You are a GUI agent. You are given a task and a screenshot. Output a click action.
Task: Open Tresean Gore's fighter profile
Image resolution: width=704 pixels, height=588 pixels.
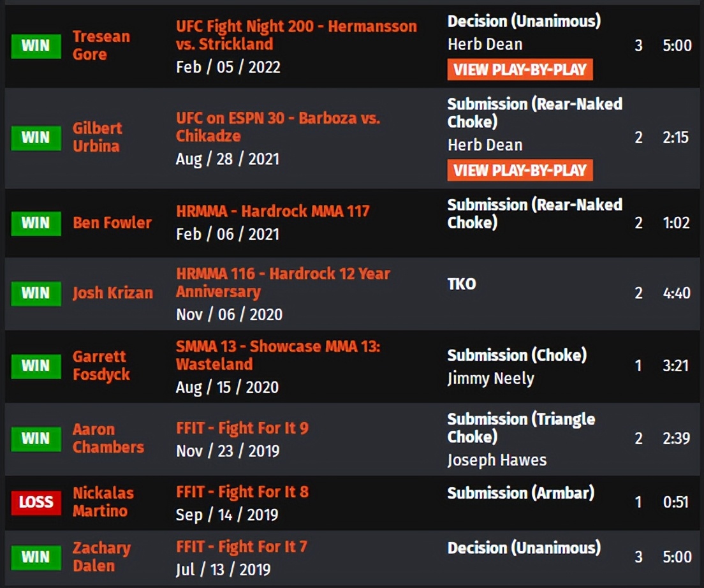(101, 45)
